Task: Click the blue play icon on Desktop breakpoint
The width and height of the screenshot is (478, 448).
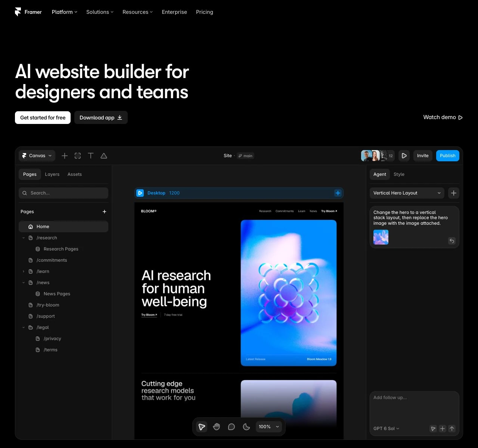Action: pos(140,193)
